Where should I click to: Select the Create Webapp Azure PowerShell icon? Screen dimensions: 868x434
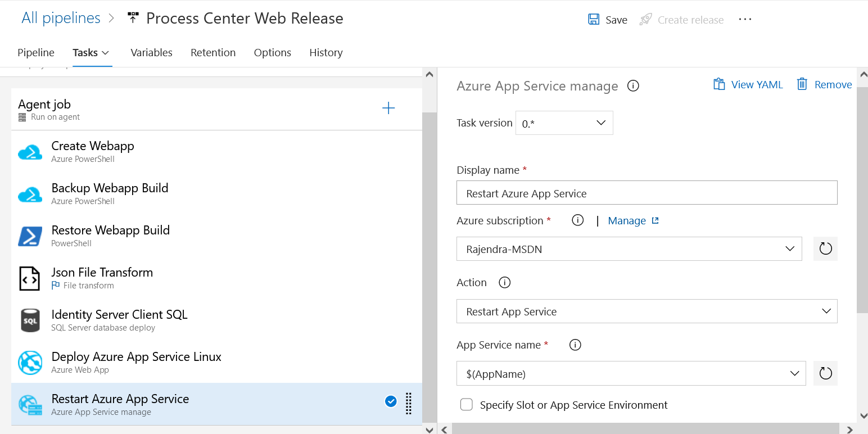click(30, 152)
